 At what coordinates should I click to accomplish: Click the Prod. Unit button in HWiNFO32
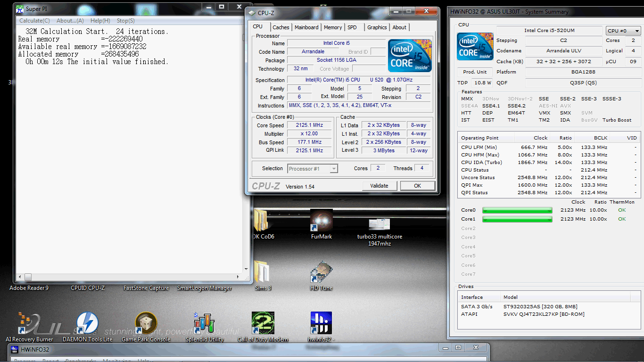[x=475, y=72]
